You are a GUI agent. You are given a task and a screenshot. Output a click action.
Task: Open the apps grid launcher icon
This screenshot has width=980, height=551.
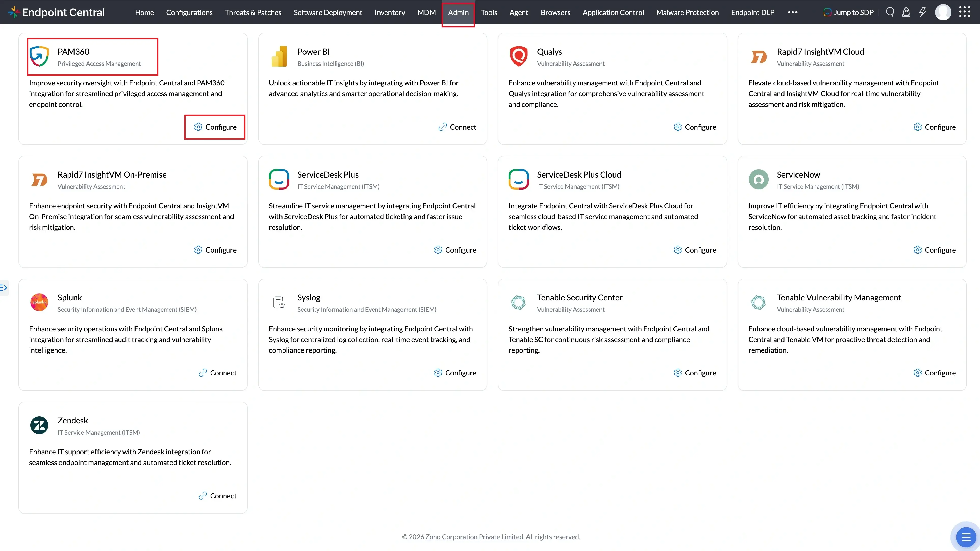tap(964, 12)
